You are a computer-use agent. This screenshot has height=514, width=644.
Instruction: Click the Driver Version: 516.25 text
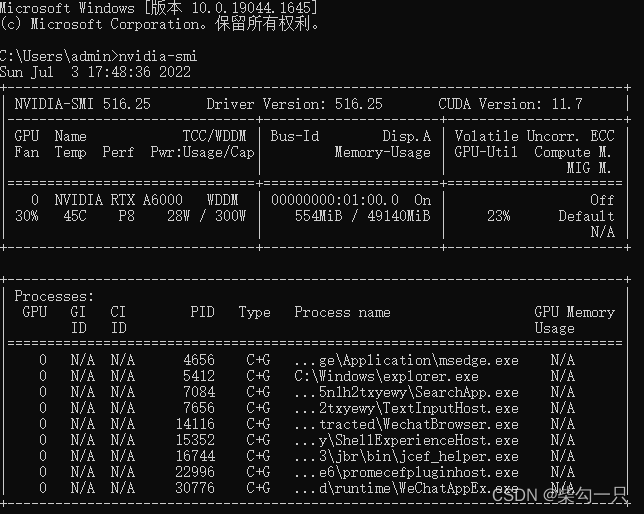pyautogui.click(x=294, y=104)
